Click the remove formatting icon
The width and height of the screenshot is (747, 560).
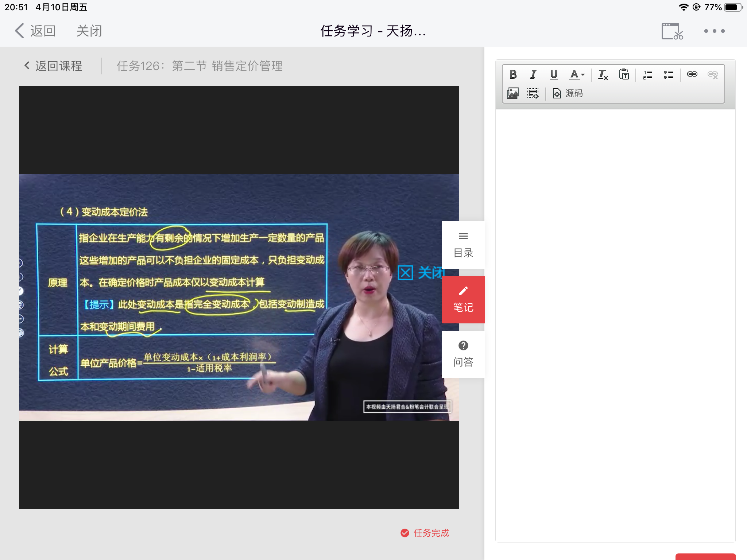(x=603, y=74)
